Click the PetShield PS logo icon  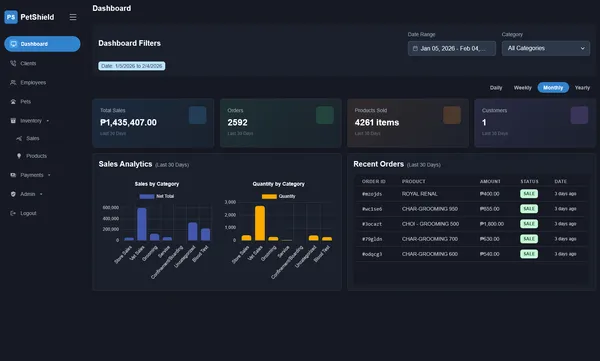click(x=11, y=17)
